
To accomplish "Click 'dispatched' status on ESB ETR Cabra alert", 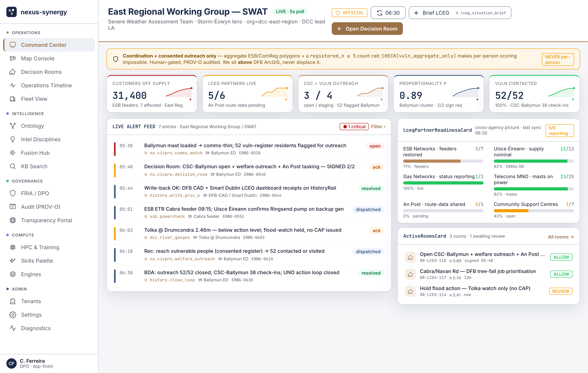I will (x=368, y=210).
